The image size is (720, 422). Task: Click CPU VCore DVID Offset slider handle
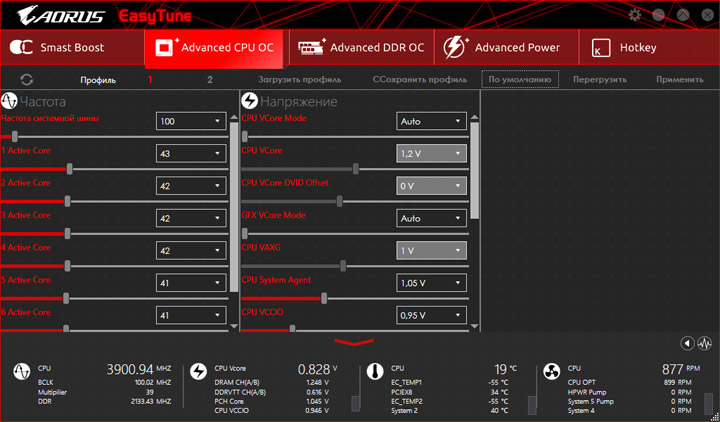340,201
